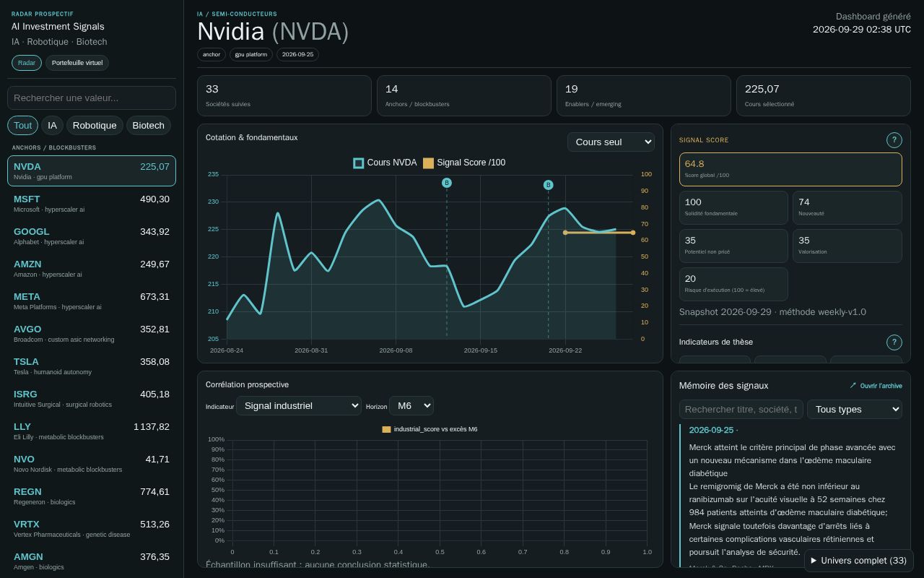The image size is (924, 578).
Task: Select the REGN Regeneron row
Action: coord(92,496)
